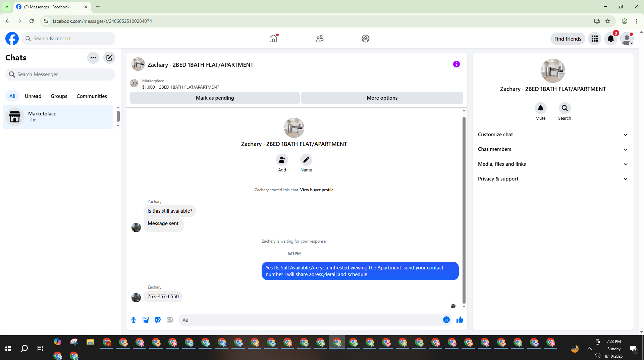The height and width of the screenshot is (360, 644).
Task: Bookmark this tab with star icon
Action: 608,21
